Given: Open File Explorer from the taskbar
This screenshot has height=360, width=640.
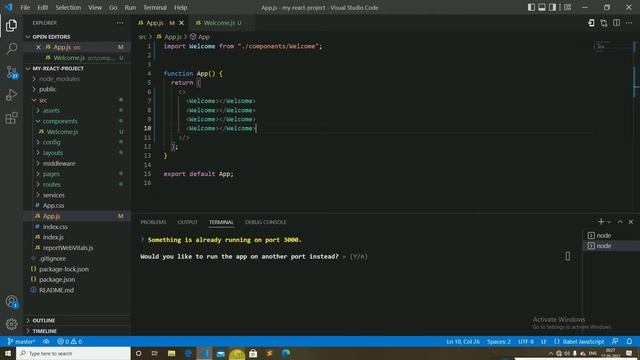Looking at the screenshot, I should coord(171,353).
